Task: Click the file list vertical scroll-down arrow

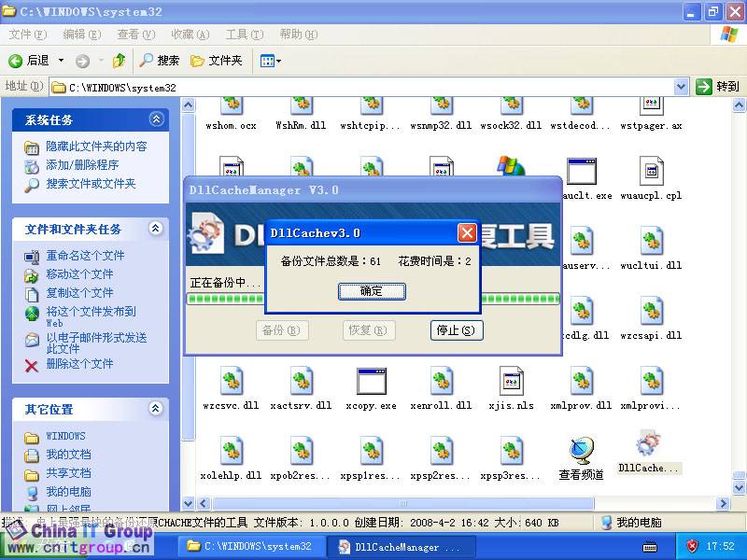Action: [739, 487]
